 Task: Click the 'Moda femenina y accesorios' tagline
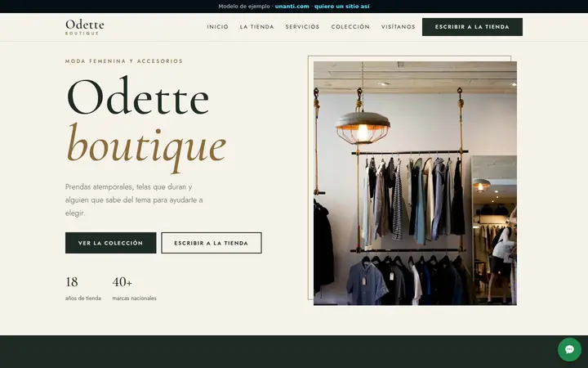point(124,61)
